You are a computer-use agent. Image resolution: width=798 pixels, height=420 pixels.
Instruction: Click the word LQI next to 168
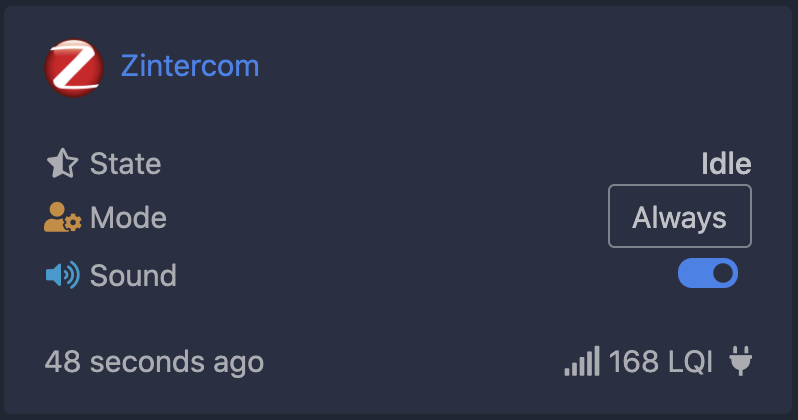click(x=689, y=361)
